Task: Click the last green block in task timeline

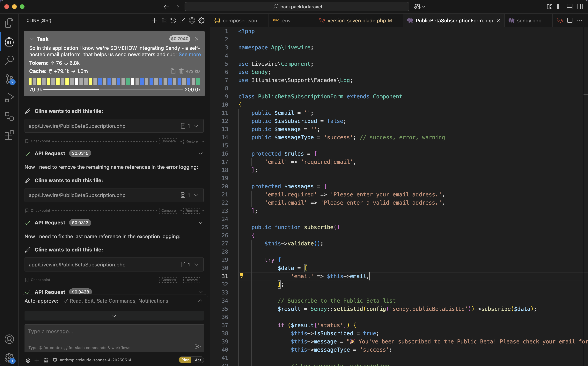Action: pos(198,81)
